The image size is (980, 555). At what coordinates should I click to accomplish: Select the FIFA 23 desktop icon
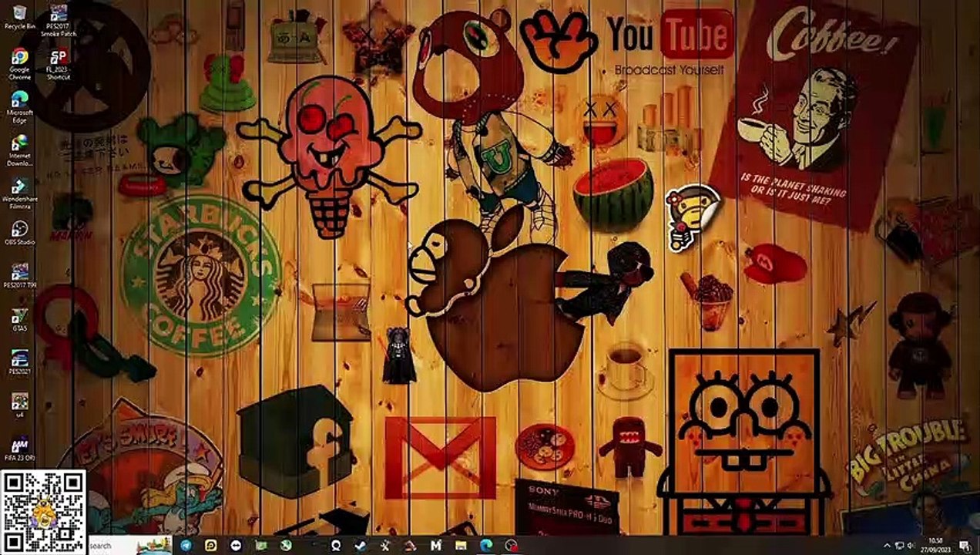tap(19, 449)
